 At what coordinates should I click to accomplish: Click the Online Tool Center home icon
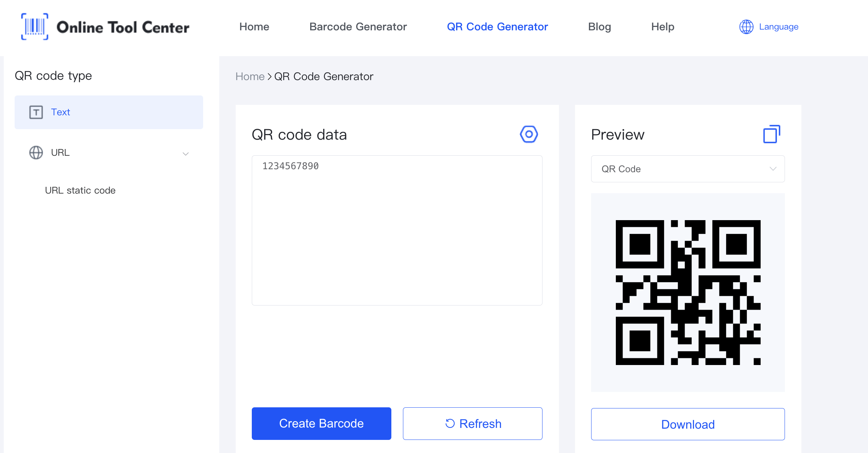(33, 26)
